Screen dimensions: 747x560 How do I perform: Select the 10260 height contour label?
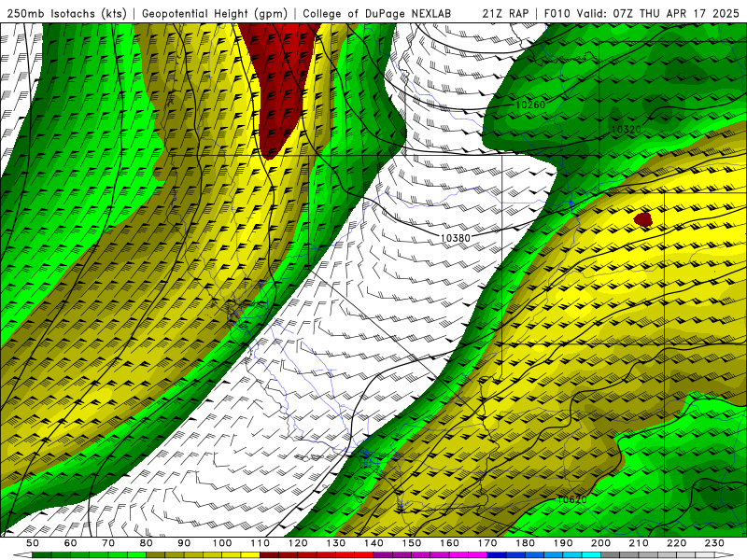click(530, 105)
